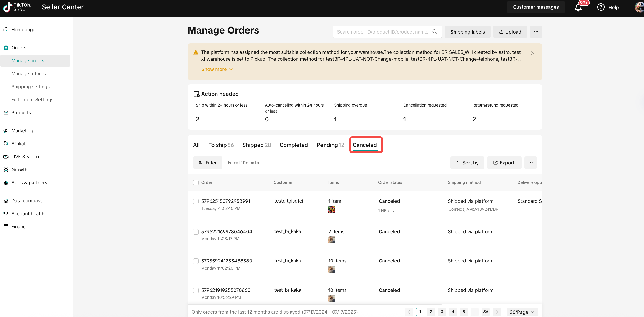This screenshot has height=317, width=644.
Task: Open the Sort by dropdown
Action: click(467, 163)
